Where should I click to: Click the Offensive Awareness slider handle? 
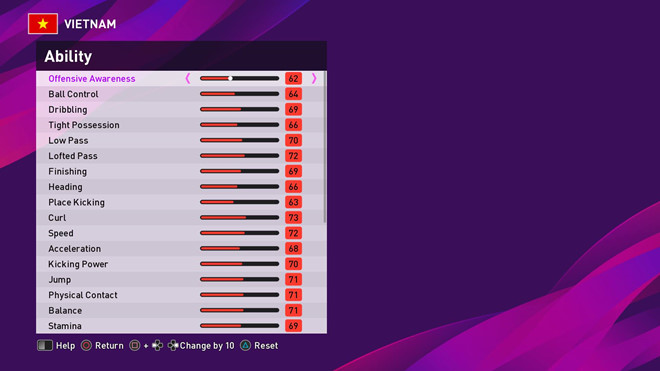point(230,78)
